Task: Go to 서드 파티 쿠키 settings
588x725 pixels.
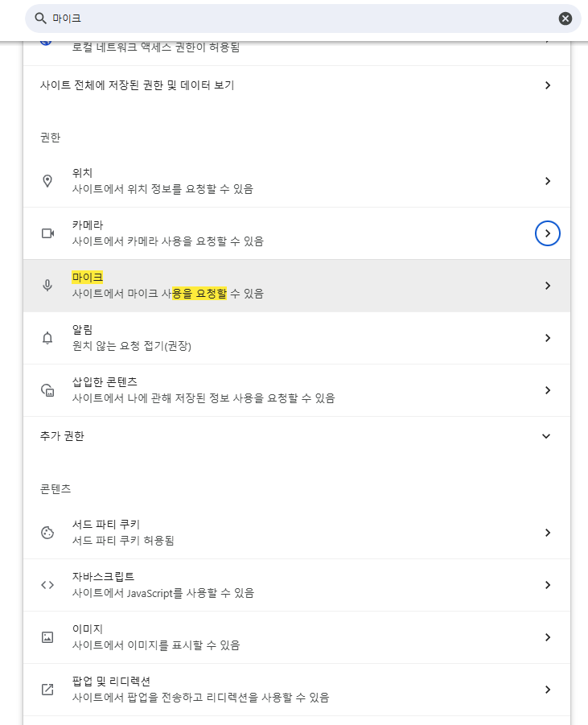Action: [x=297, y=533]
